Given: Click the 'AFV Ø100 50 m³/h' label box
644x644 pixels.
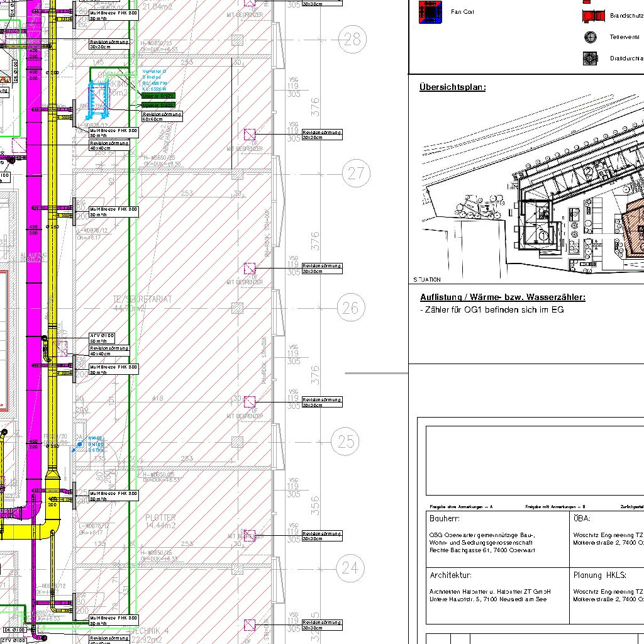Looking at the screenshot, I should [102, 338].
